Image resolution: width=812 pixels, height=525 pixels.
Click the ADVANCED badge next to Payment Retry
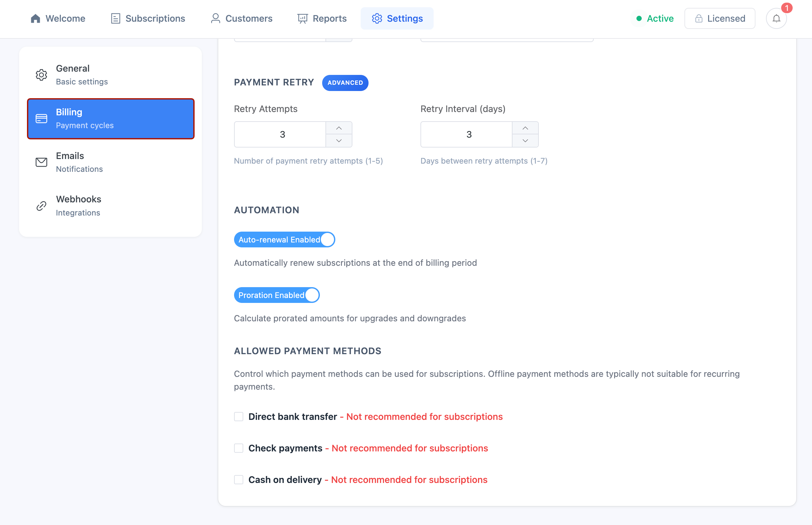click(345, 82)
